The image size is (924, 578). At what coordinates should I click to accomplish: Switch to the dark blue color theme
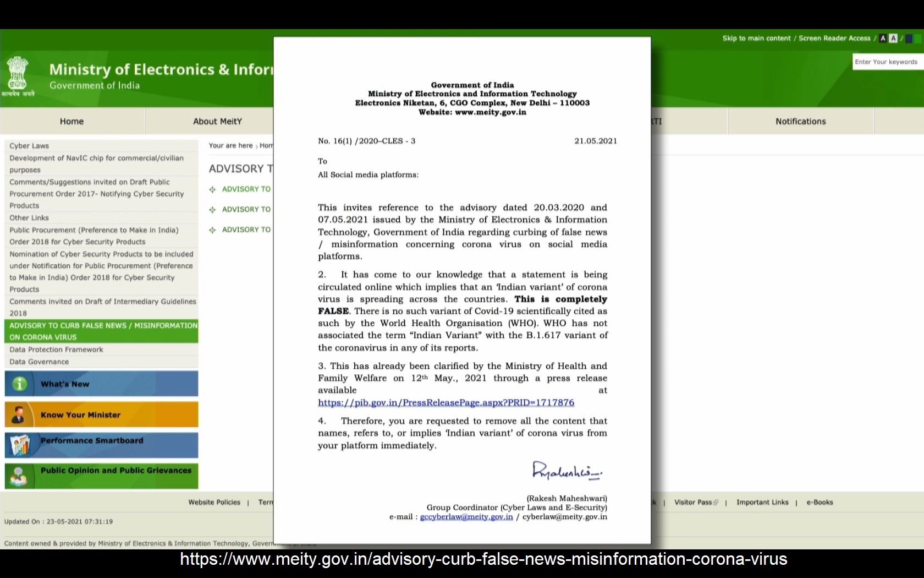tap(909, 39)
